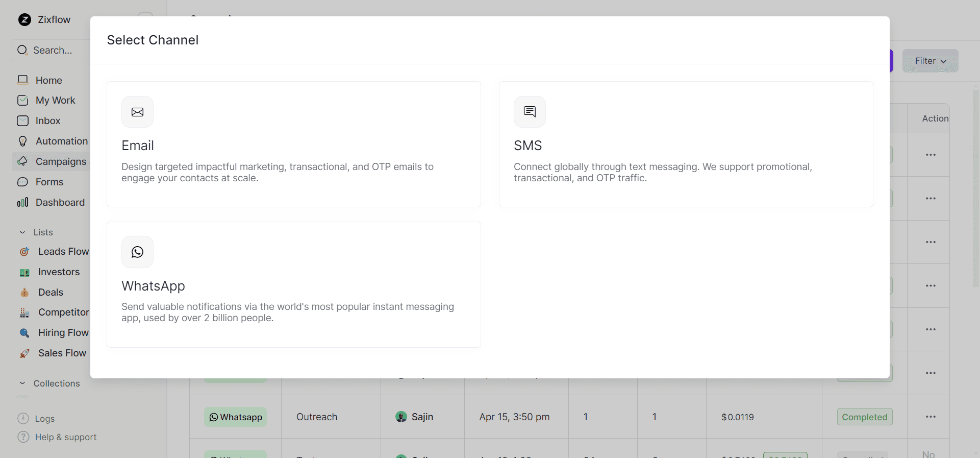The width and height of the screenshot is (980, 458).
Task: Click the Zixflow logo icon
Action: point(24,20)
